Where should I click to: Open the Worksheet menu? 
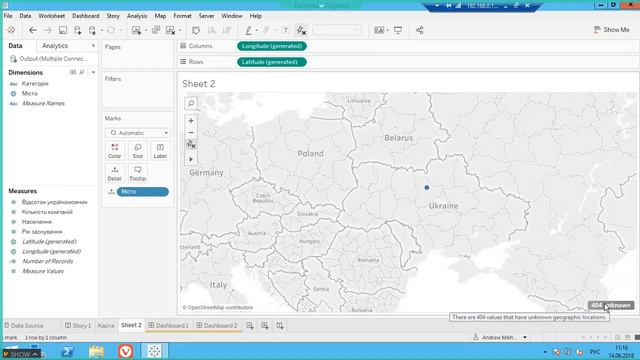[51, 16]
